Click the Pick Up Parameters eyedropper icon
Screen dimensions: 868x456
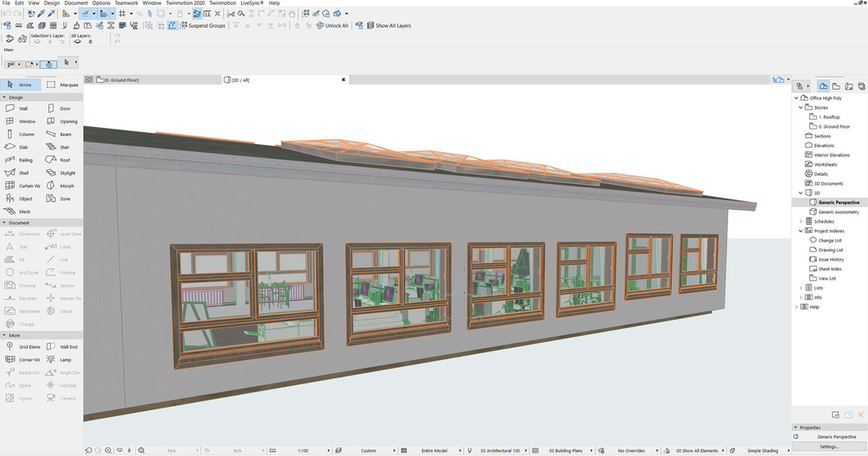tap(41, 13)
